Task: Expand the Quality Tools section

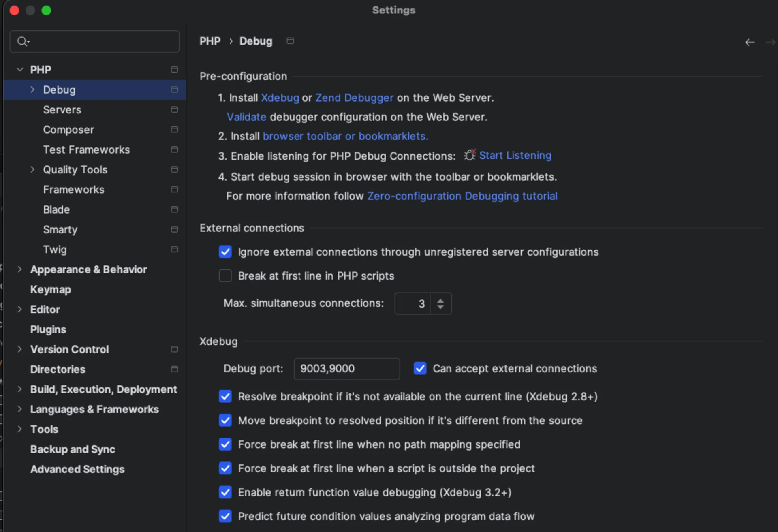Action: [33, 169]
